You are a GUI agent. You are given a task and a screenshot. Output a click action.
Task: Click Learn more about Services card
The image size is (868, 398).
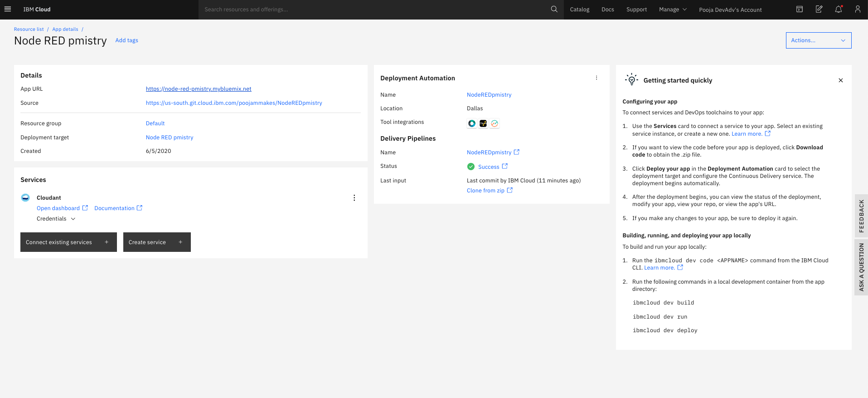(747, 134)
